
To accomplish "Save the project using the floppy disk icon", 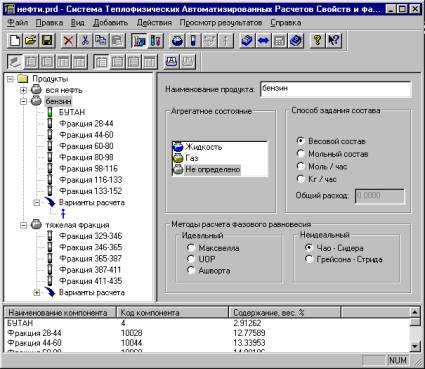I will pos(47,41).
